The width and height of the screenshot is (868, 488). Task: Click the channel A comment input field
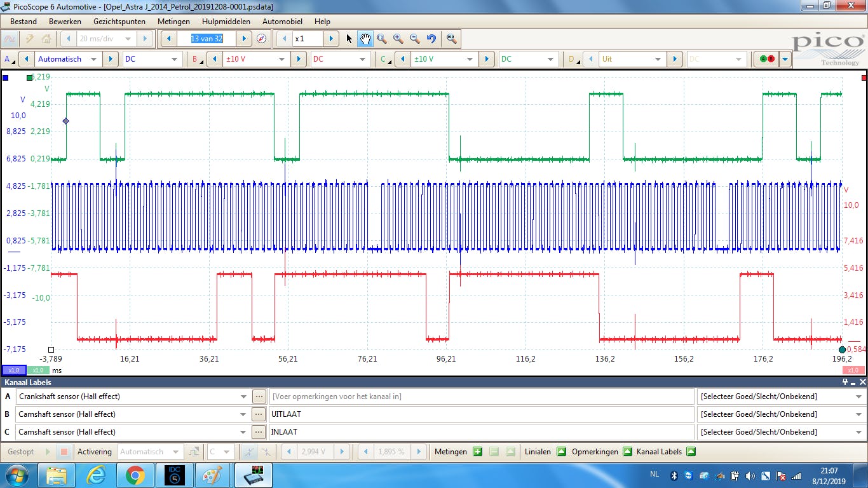481,396
